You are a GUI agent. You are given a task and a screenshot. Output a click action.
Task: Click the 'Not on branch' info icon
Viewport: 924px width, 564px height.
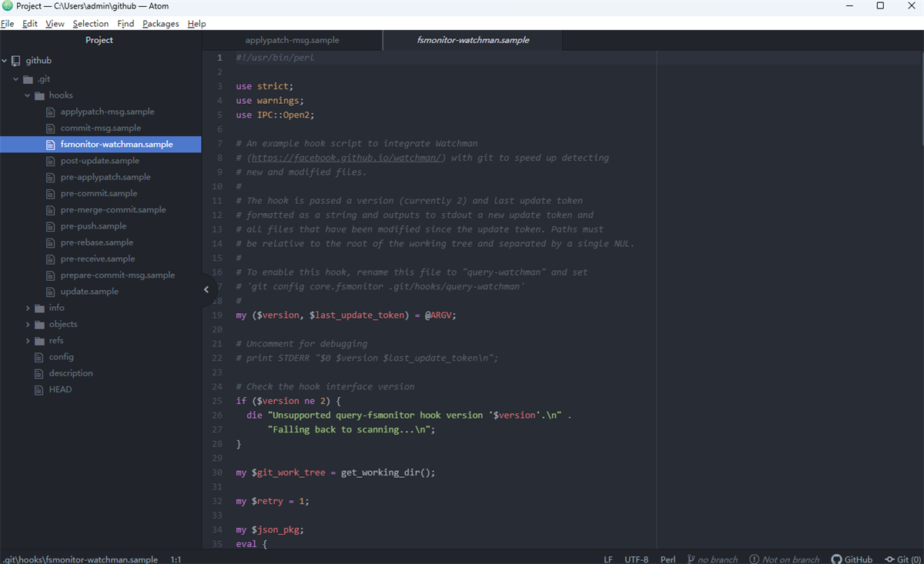(x=755, y=559)
